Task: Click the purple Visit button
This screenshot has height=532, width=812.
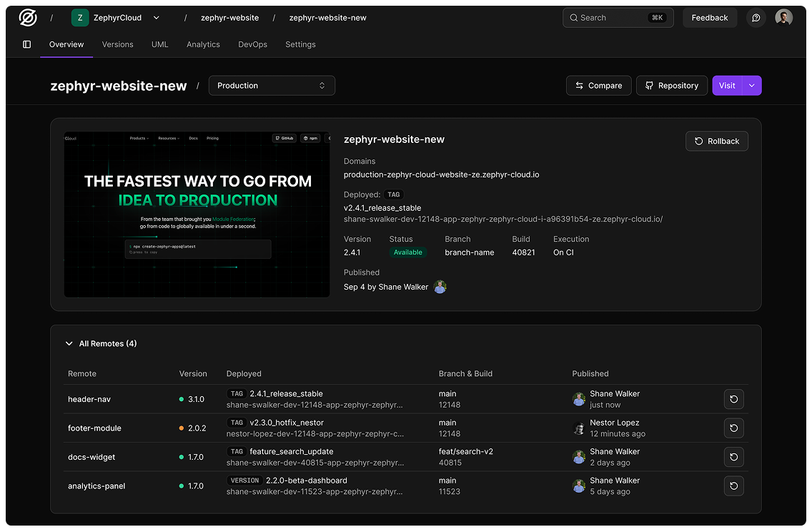Action: [727, 86]
